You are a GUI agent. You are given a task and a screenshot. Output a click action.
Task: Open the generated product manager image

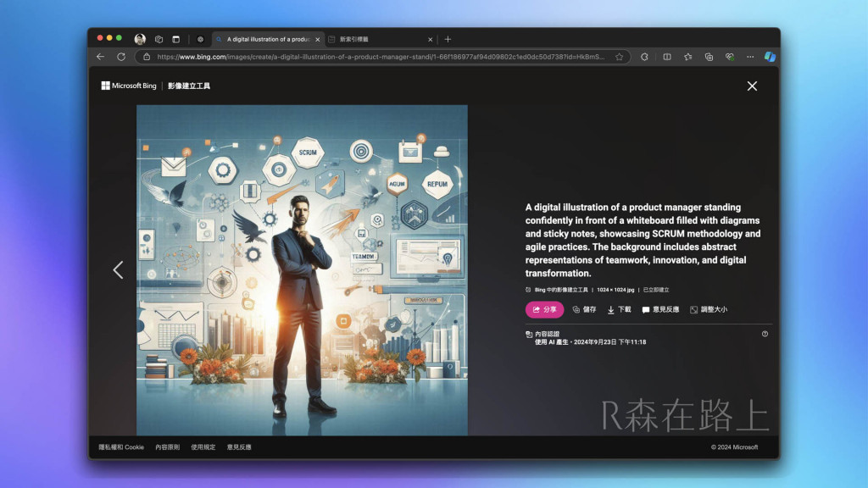point(302,270)
